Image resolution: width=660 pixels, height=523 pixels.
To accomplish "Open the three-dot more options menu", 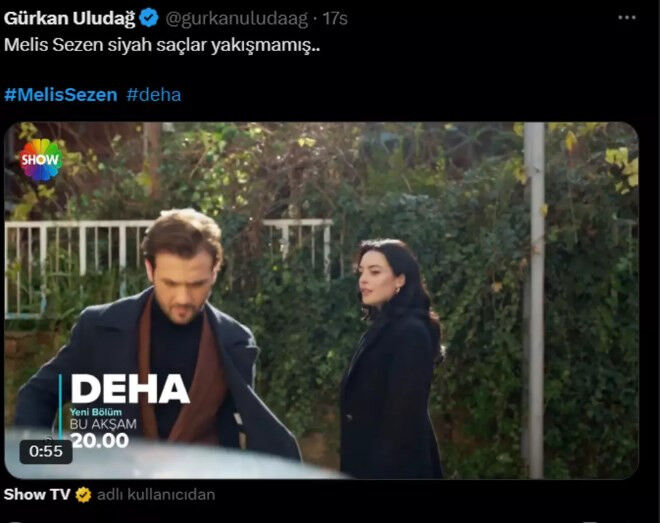I will click(x=627, y=18).
